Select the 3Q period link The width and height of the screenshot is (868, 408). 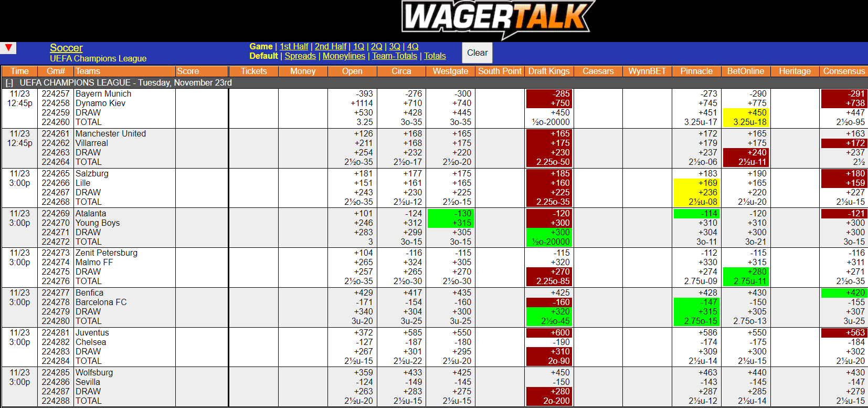395,47
